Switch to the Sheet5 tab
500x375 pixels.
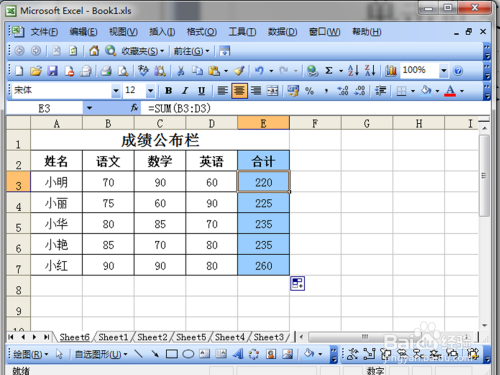[x=191, y=337]
